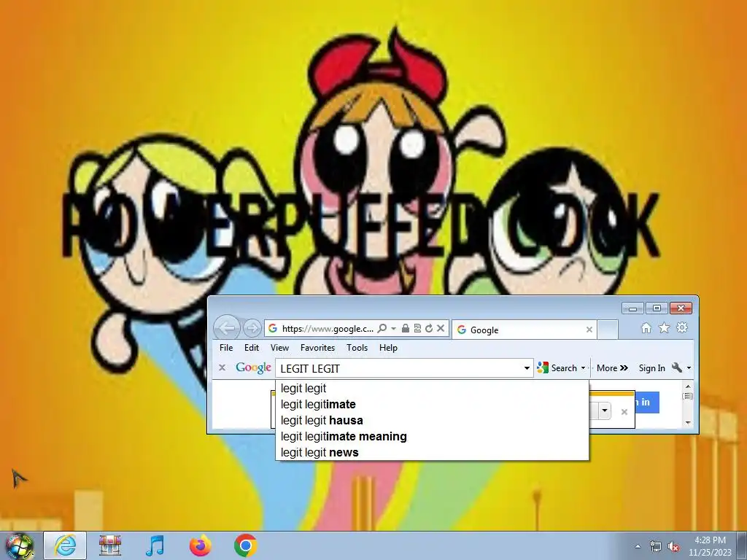The width and height of the screenshot is (747, 560).
Task: Expand the Google Toolbar search box dropdown
Action: [x=527, y=368]
